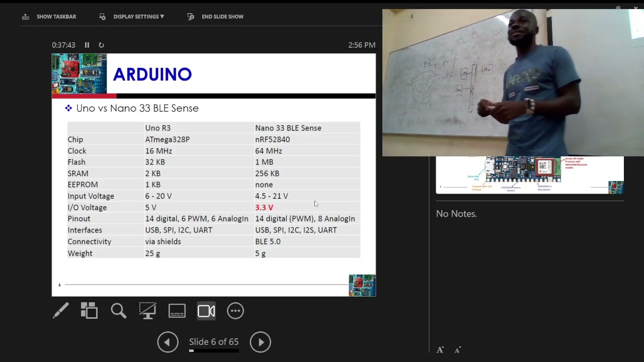Click '256 KB' SRAM cell
644x362 pixels.
tap(267, 173)
